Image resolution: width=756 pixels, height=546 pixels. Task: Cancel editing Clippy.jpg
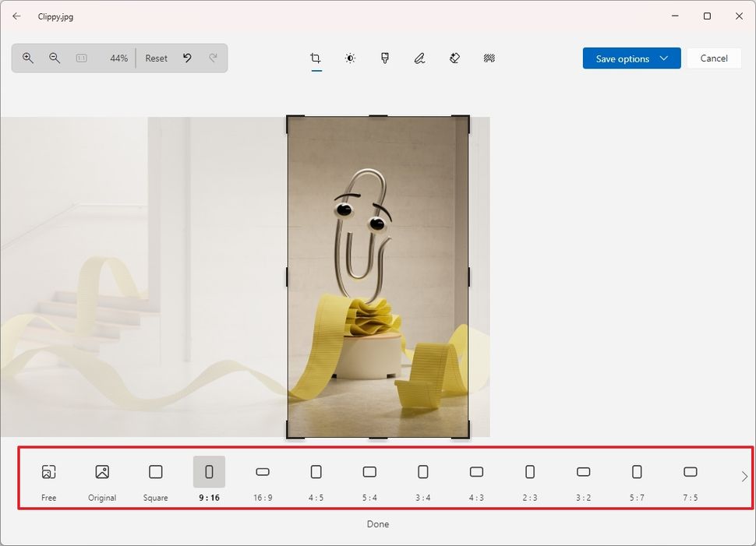tap(713, 58)
